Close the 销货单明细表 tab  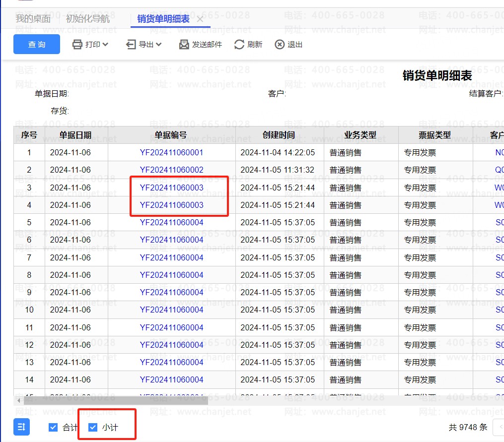(200, 19)
